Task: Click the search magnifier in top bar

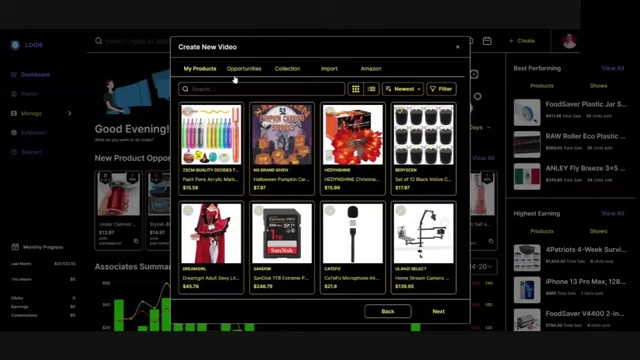Action: pyautogui.click(x=98, y=41)
